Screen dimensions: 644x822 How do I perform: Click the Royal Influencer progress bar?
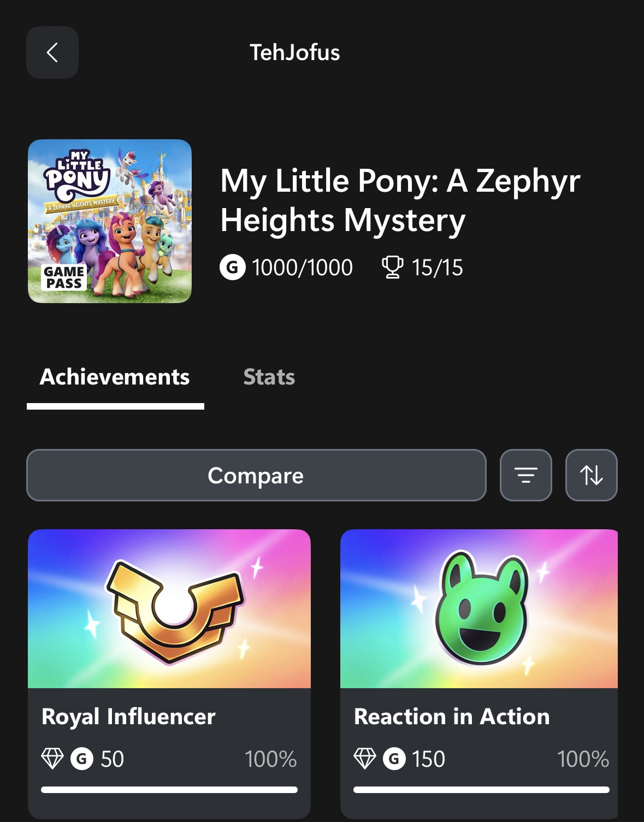pos(169,790)
